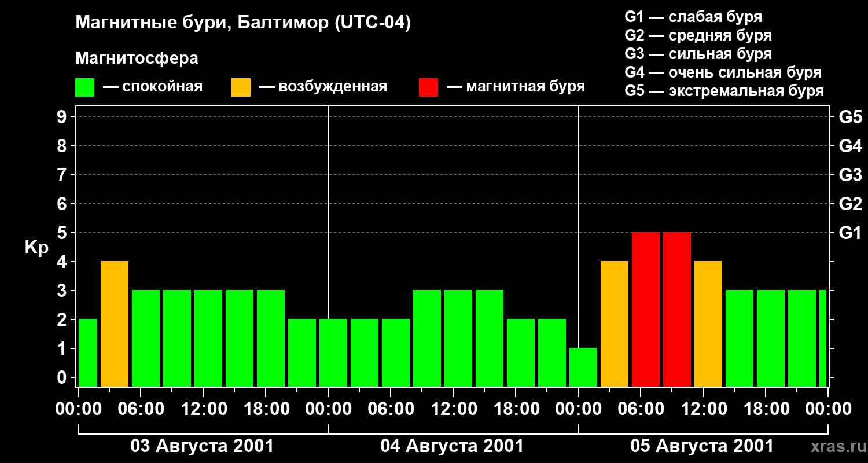Image resolution: width=868 pixels, height=463 pixels.
Task: Click the 'Kp' axis title
Action: 36,248
